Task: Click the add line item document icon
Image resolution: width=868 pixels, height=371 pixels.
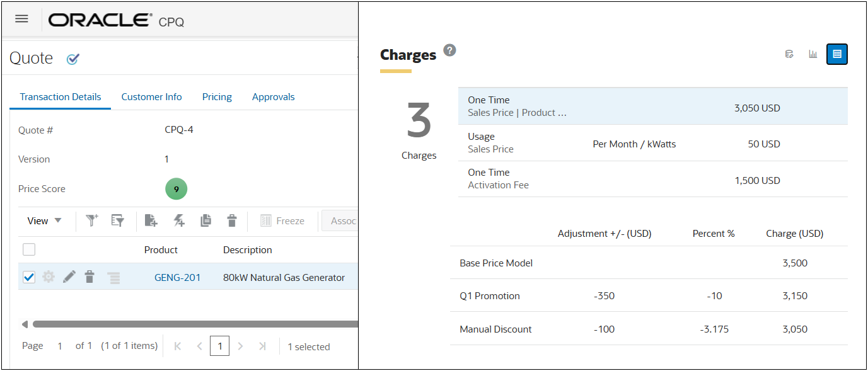Action: click(151, 220)
